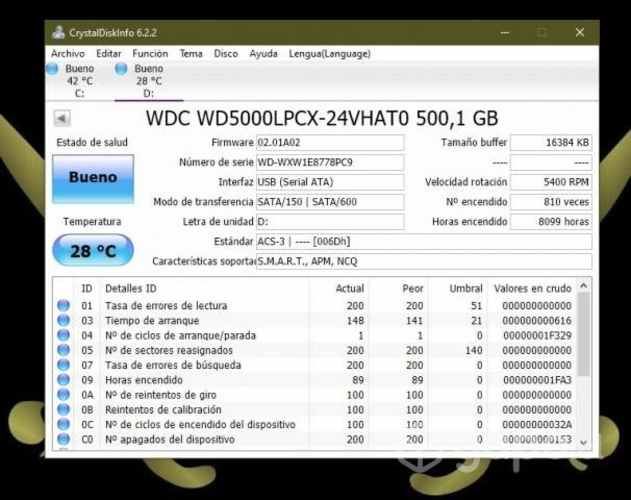Click the 'Valores en crudo' column header

tap(533, 289)
